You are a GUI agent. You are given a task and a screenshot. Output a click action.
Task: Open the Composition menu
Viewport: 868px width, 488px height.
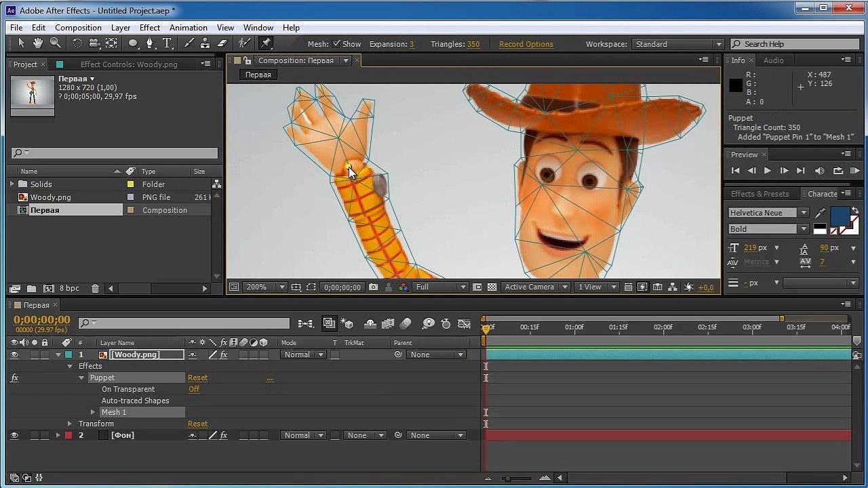point(78,28)
